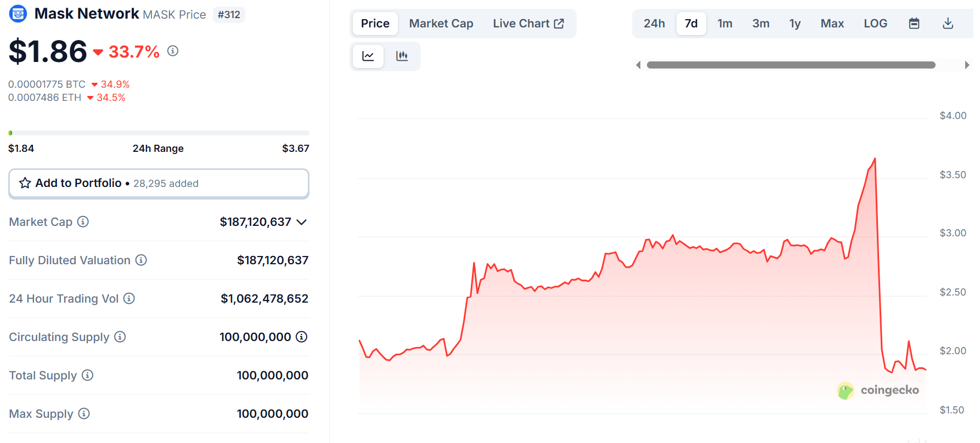980x443 pixels.
Task: Expand the Market Cap chevron
Action: [301, 222]
